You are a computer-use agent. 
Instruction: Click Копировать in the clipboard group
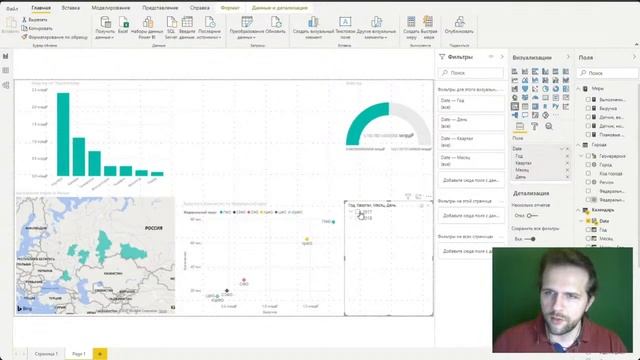point(37,28)
